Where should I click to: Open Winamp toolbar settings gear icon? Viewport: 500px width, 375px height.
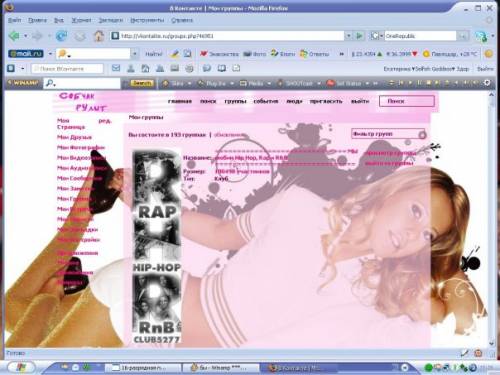point(487,83)
